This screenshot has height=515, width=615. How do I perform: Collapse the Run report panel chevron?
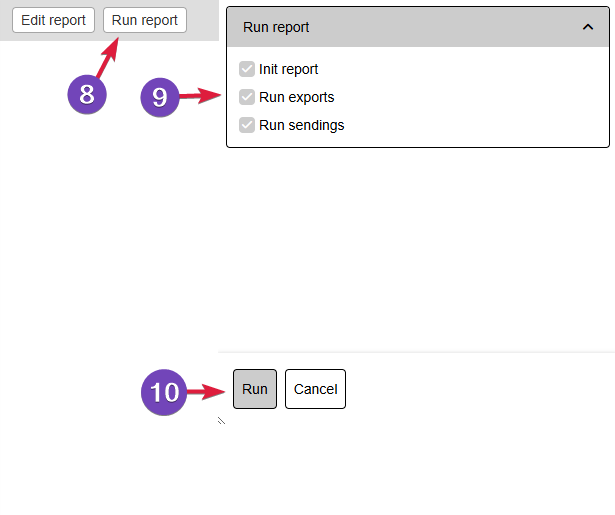coord(588,27)
